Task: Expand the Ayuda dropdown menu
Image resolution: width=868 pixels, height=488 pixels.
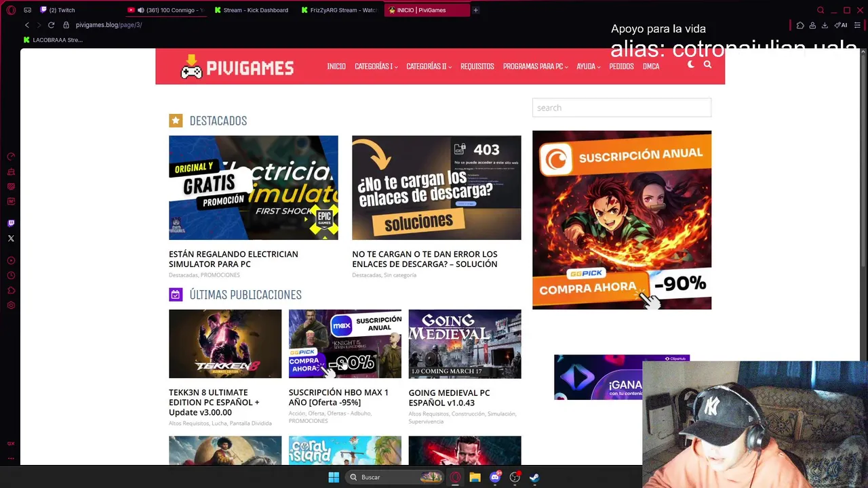Action: pos(588,66)
